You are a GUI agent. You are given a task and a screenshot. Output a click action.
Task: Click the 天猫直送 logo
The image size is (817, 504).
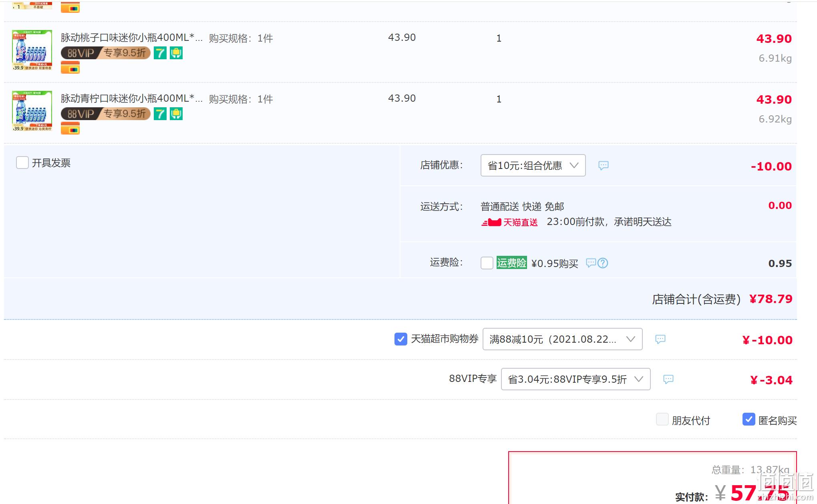[509, 222]
